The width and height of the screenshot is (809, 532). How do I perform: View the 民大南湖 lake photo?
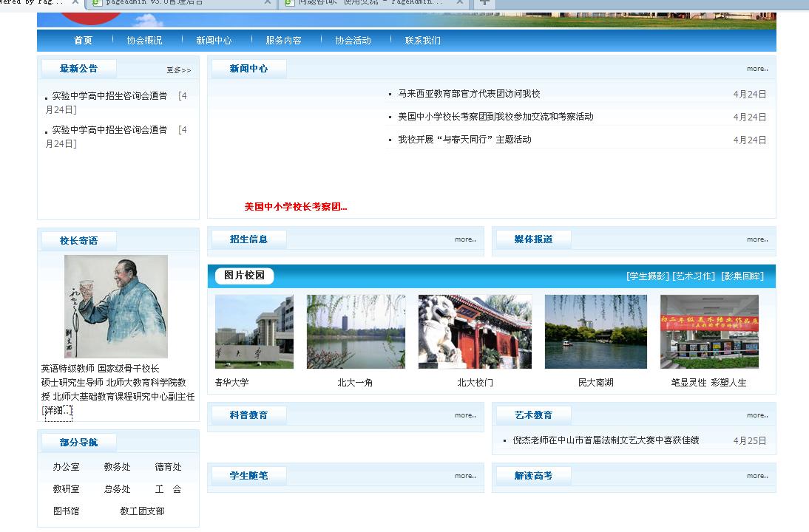595,332
